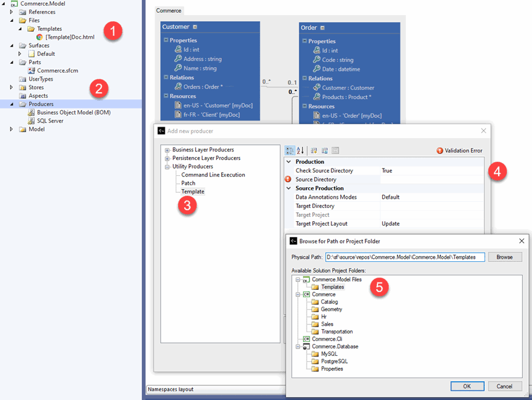Expand the Persistence Layer Producers node

167,158
